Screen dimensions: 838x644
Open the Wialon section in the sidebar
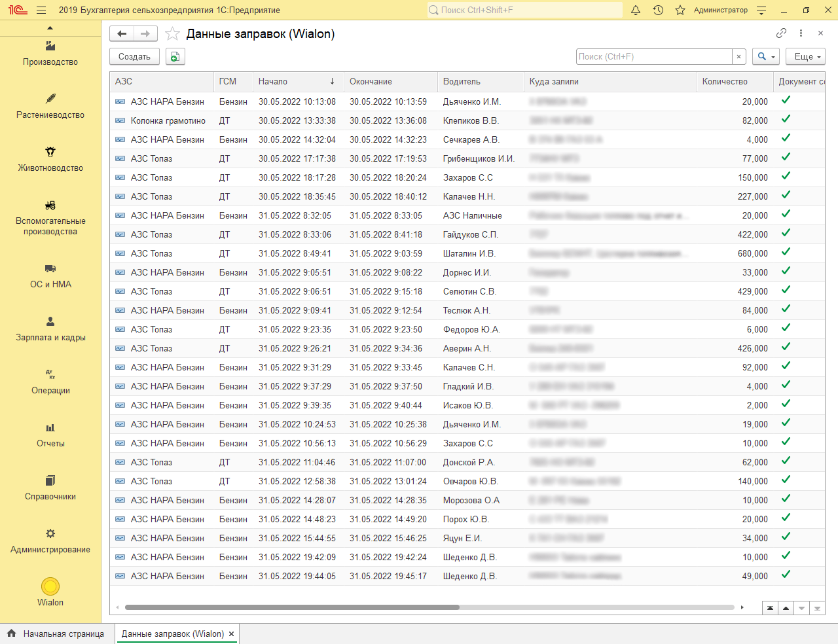50,592
